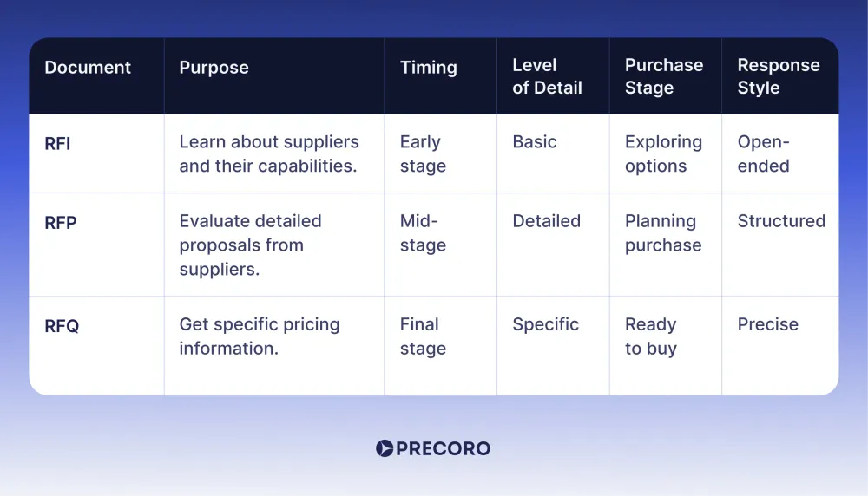Click the 'Learn about suppliers' purpose cell
Viewport: 868px width, 496px height.
point(269,153)
